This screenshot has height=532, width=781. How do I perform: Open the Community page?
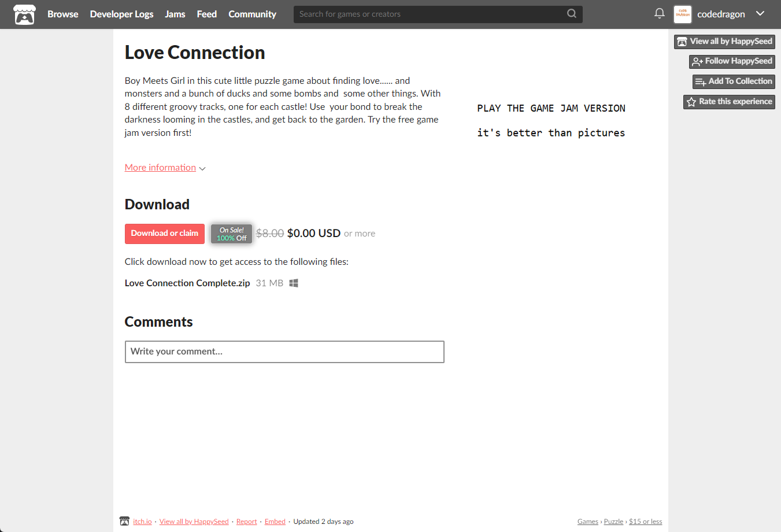click(x=252, y=14)
